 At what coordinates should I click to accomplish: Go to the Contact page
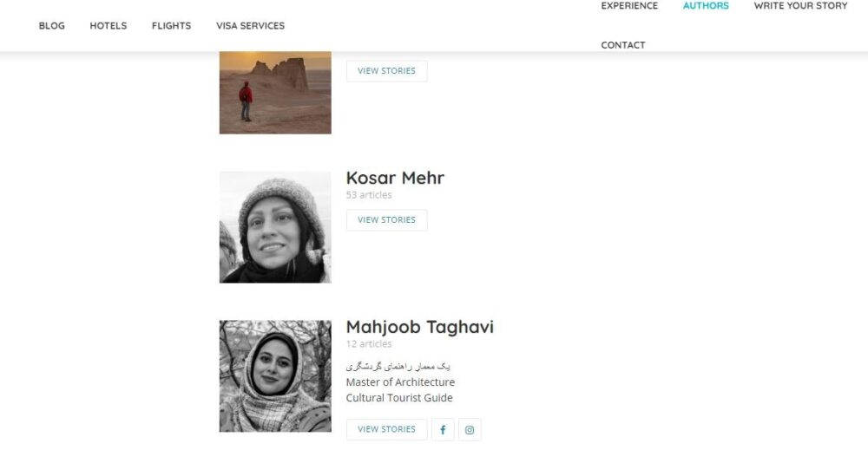(623, 45)
